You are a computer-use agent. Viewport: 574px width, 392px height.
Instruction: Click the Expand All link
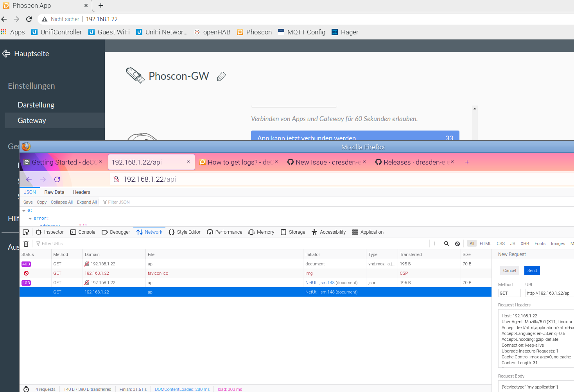pyautogui.click(x=86, y=202)
